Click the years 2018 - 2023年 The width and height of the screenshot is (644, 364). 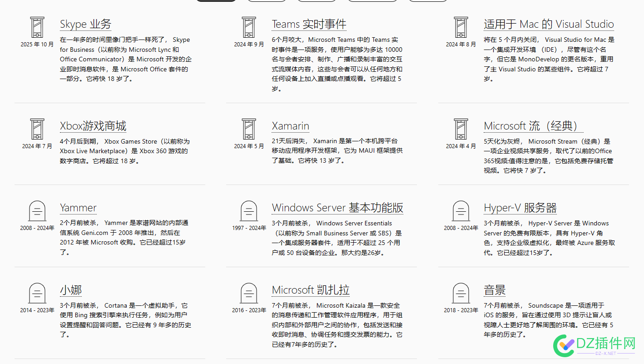point(461,310)
